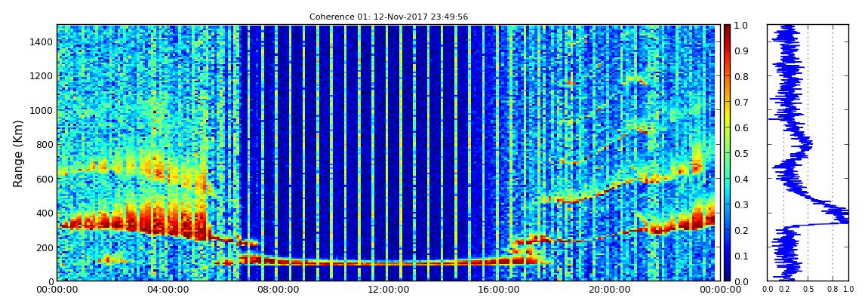Click the 0.2 label under the profile plot
This screenshot has width=868, height=307.
click(784, 290)
